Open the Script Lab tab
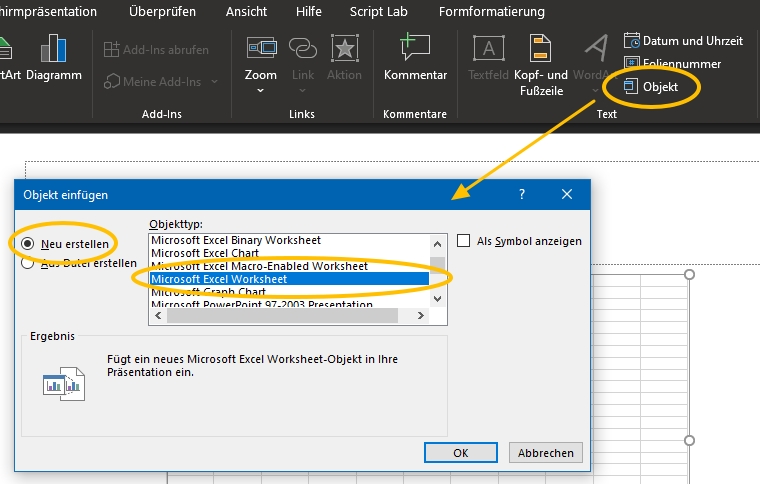Screen dimensions: 760x484 point(379,12)
